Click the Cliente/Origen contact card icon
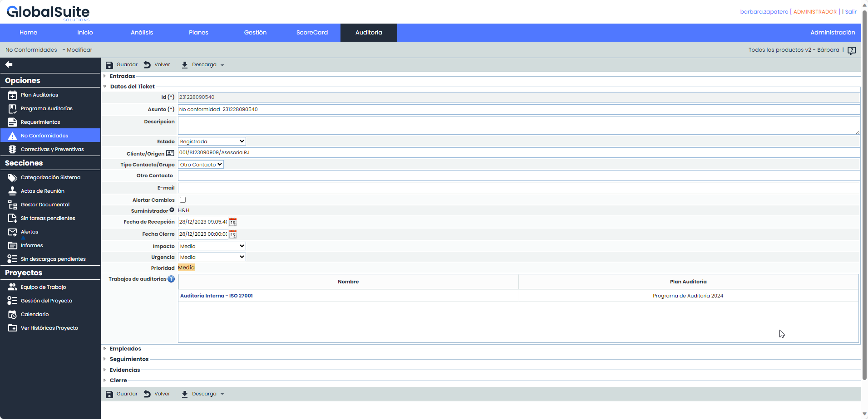This screenshot has width=868, height=419. pyautogui.click(x=170, y=153)
